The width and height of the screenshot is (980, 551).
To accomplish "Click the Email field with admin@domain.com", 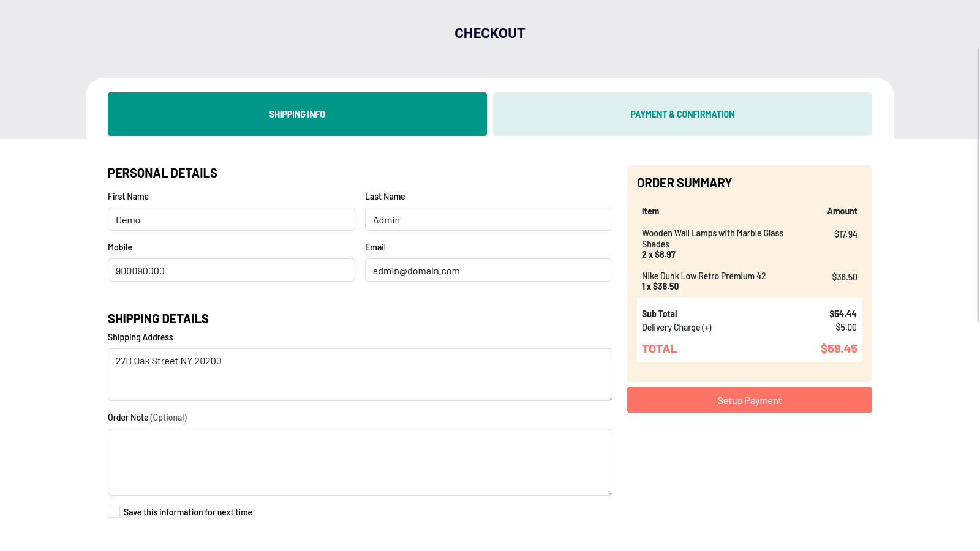I will 488,270.
